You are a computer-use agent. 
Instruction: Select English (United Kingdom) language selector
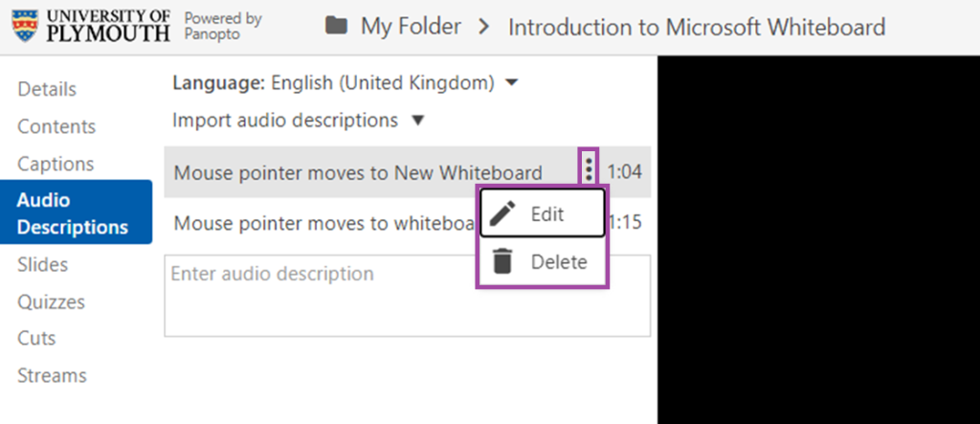pyautogui.click(x=383, y=82)
